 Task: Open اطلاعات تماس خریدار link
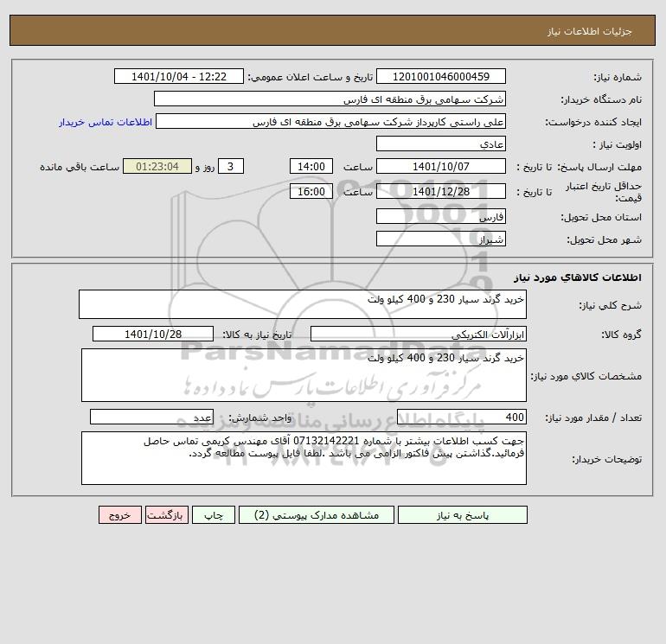(106, 122)
